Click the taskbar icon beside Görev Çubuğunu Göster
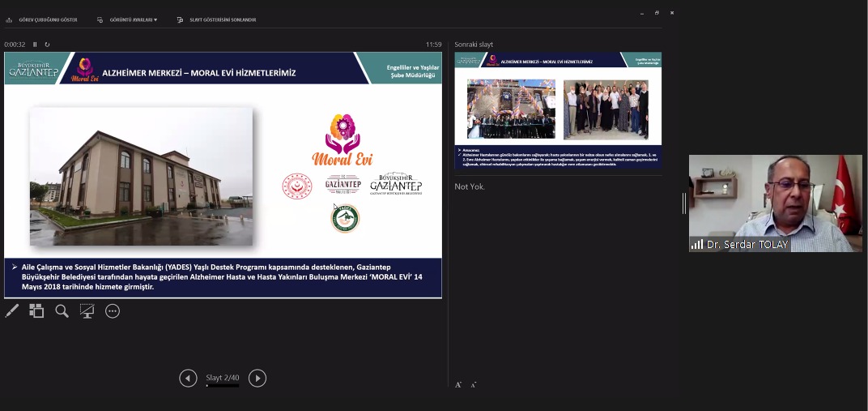Image resolution: width=868 pixels, height=411 pixels. [9, 20]
